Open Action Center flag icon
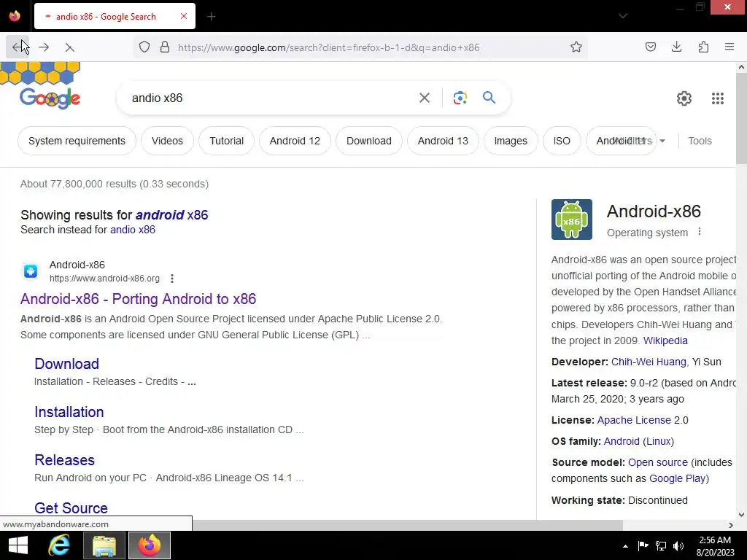747x560 pixels. (x=643, y=546)
